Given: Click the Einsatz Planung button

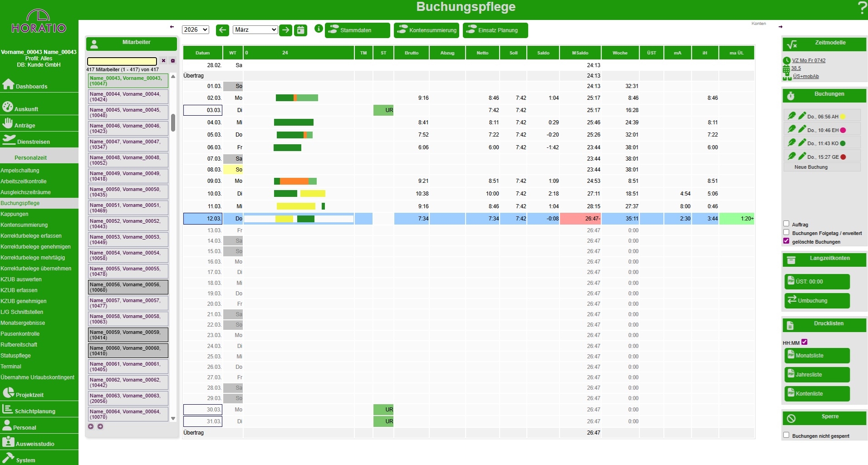Looking at the screenshot, I should point(495,30).
